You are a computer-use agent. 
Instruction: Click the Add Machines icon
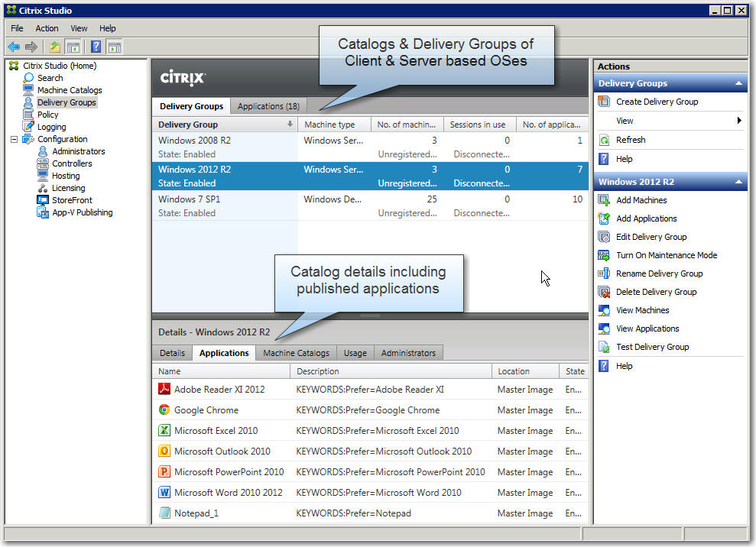coord(604,200)
